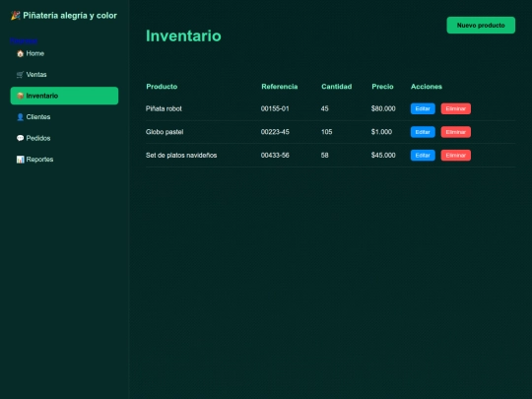Click the Nuevo producto button
532x399 pixels.
481,25
